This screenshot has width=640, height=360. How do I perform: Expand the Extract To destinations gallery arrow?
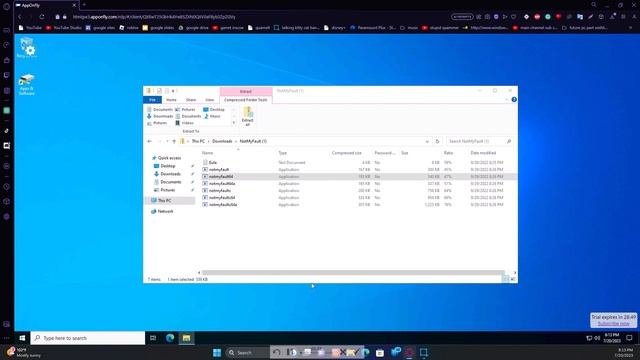(234, 123)
